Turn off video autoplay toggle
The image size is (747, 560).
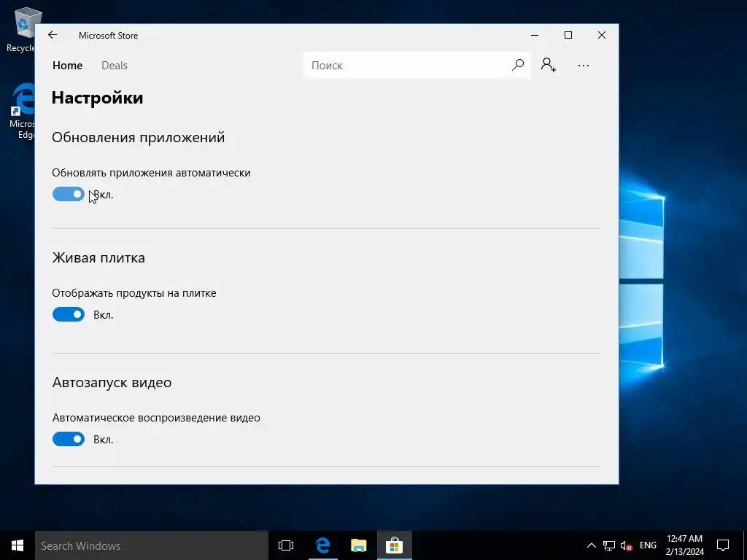coord(68,439)
